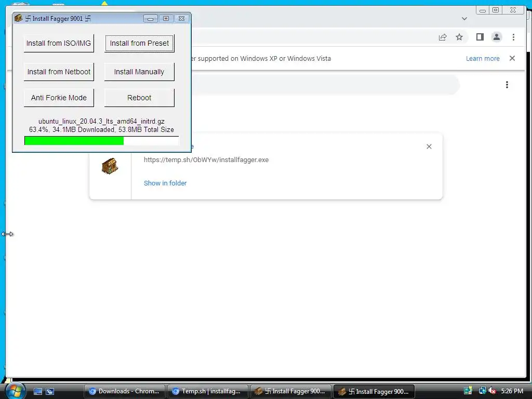Open the Chrome profile avatar

pyautogui.click(x=496, y=37)
